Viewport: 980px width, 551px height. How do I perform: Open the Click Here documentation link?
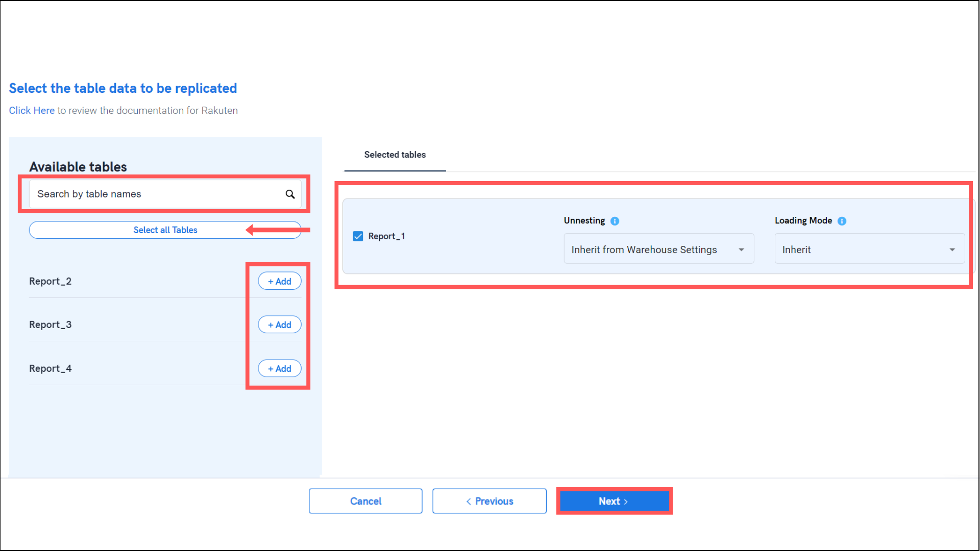(x=32, y=111)
